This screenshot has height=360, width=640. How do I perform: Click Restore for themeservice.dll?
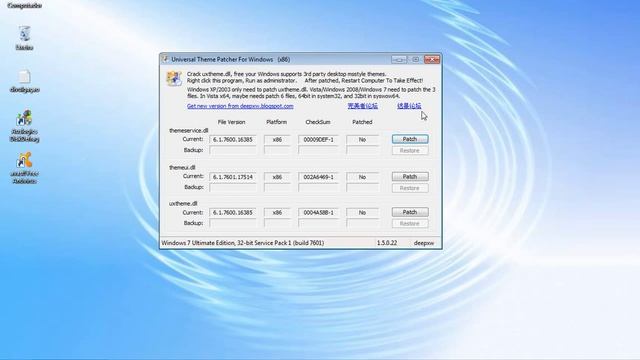[x=410, y=151]
